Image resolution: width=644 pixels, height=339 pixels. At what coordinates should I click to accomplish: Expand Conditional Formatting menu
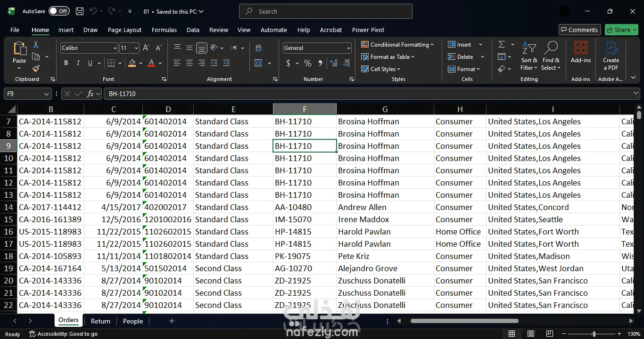point(397,45)
